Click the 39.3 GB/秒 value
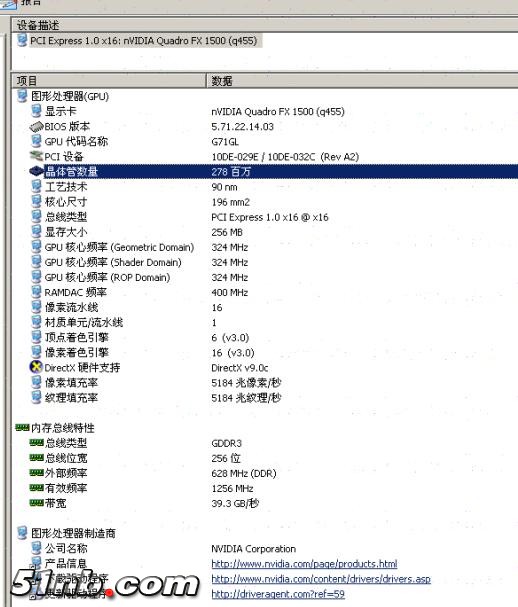 (x=235, y=503)
